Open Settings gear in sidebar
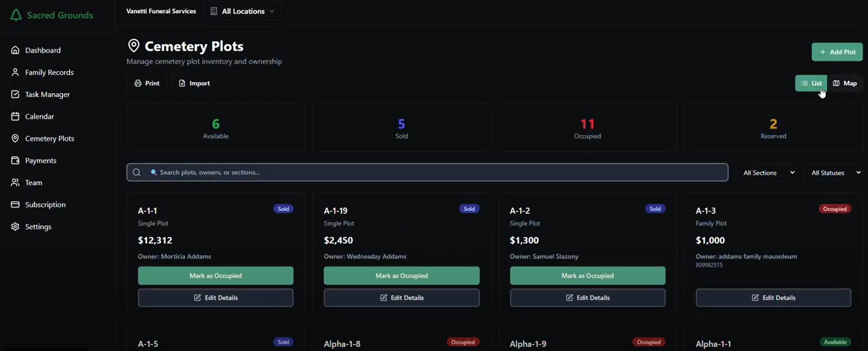The height and width of the screenshot is (351, 868). (15, 227)
